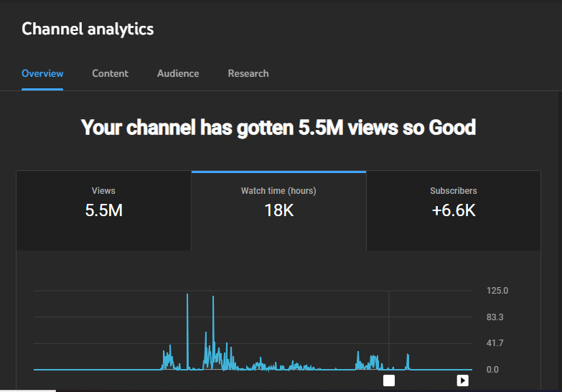Click the 83.3 axis label
The width and height of the screenshot is (562, 392).
tap(495, 317)
